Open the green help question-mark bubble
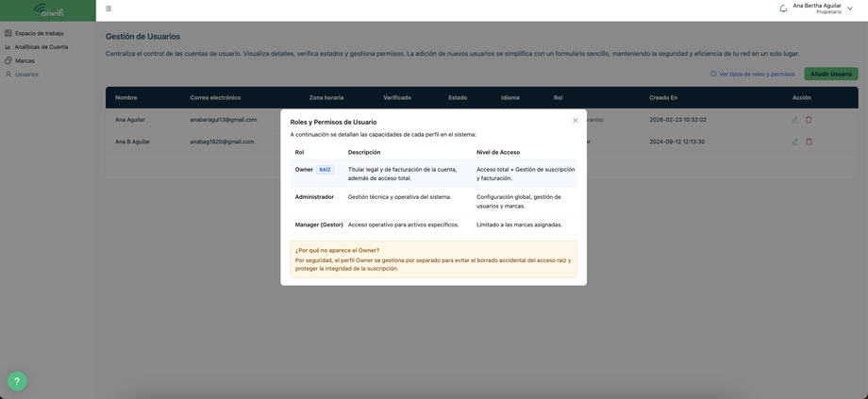Image resolution: width=868 pixels, height=399 pixels. 17,381
